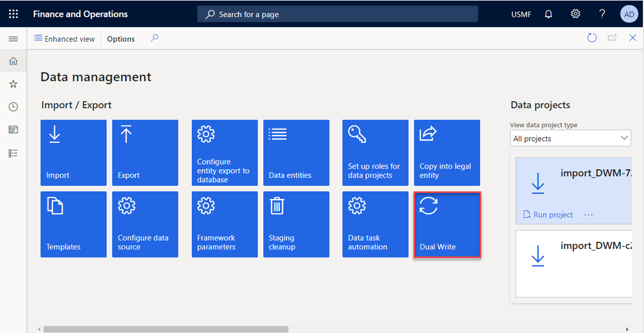Image resolution: width=644 pixels, height=333 pixels.
Task: Click the Search for a page field
Action: coord(337,14)
